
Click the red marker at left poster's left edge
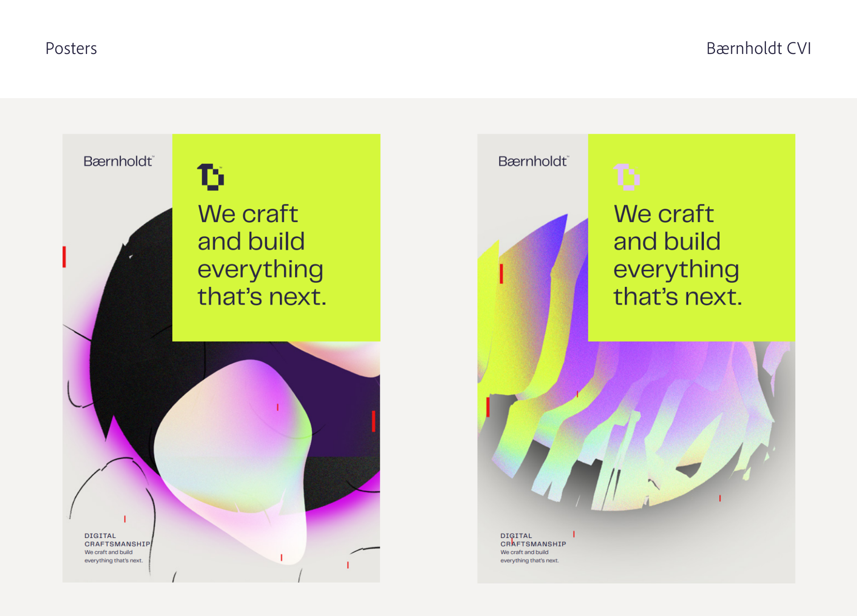coord(64,257)
